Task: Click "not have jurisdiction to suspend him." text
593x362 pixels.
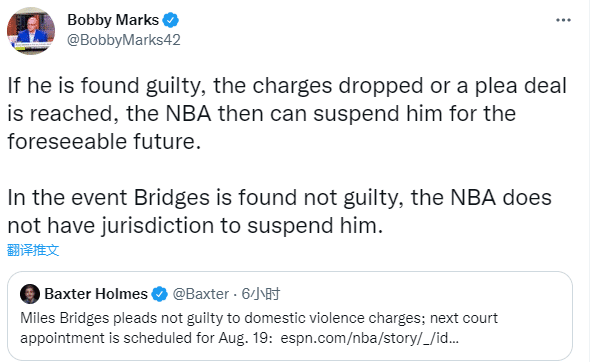Action: 195,226
